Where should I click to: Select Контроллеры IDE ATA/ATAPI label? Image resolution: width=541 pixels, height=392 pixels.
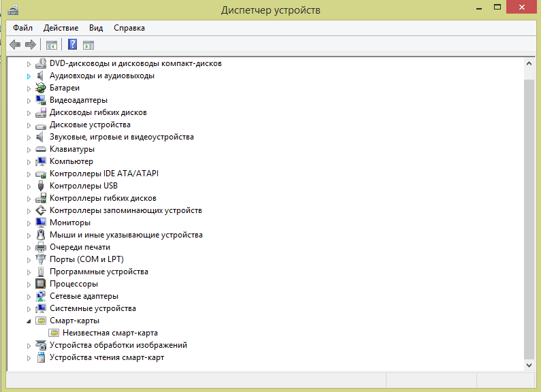point(104,174)
